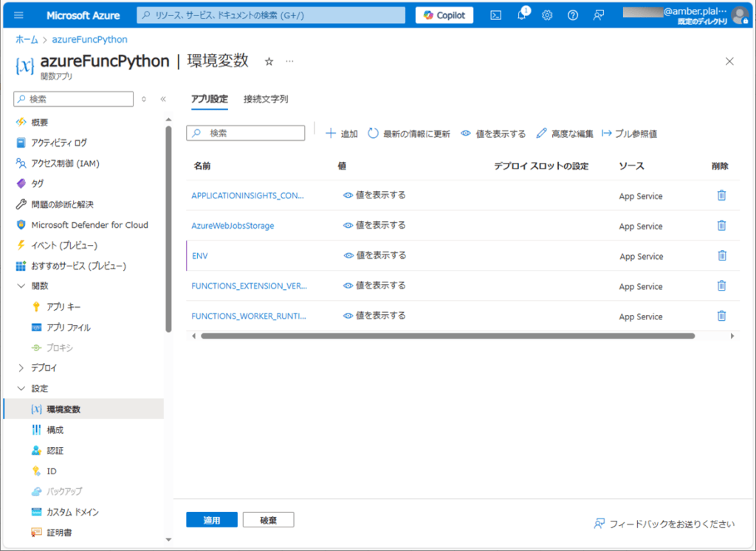
Task: Open 高度な編集
Action: [x=565, y=134]
